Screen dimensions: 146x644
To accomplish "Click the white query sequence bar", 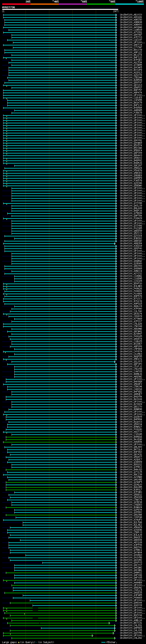I will coord(60,10).
